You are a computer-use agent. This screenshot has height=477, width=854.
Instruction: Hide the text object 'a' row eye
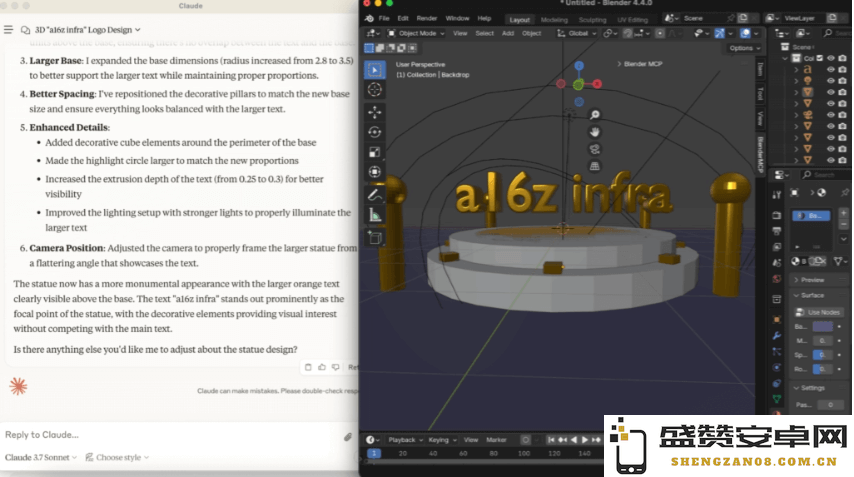click(831, 70)
